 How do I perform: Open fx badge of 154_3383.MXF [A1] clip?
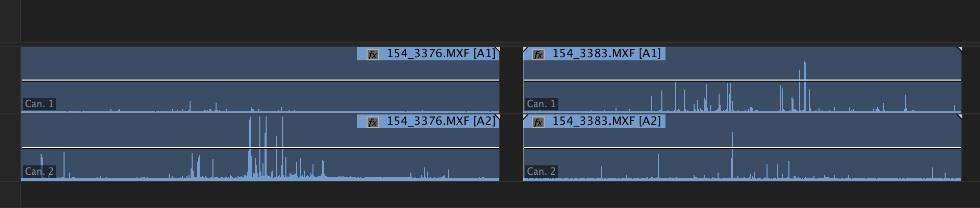point(538,54)
